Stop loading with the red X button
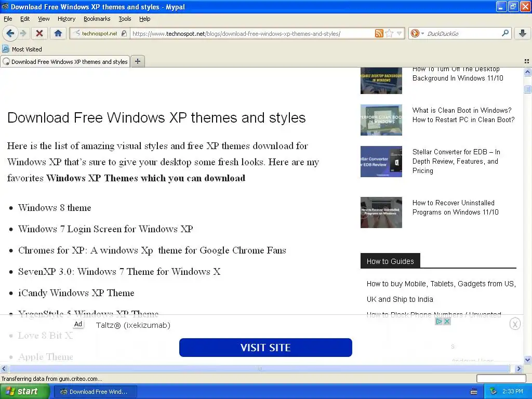The height and width of the screenshot is (399, 532). coord(39,33)
